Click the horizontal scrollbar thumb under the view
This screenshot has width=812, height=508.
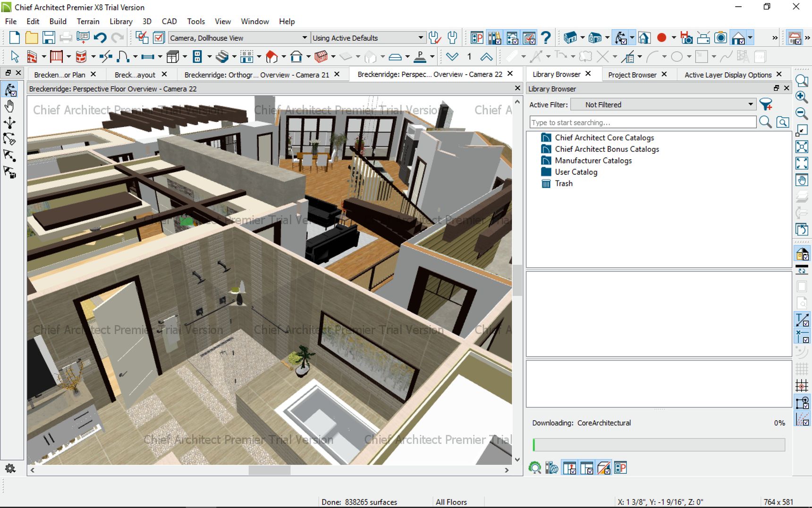pos(270,470)
